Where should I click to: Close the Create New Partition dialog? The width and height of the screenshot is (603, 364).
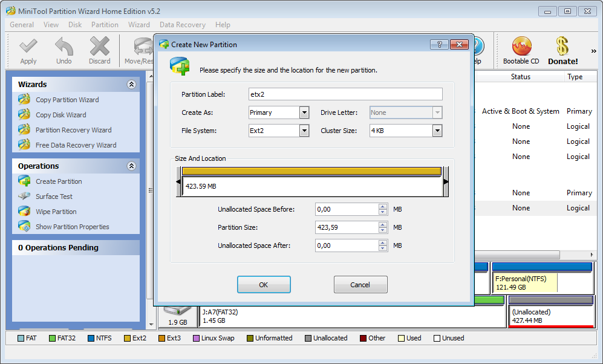459,44
